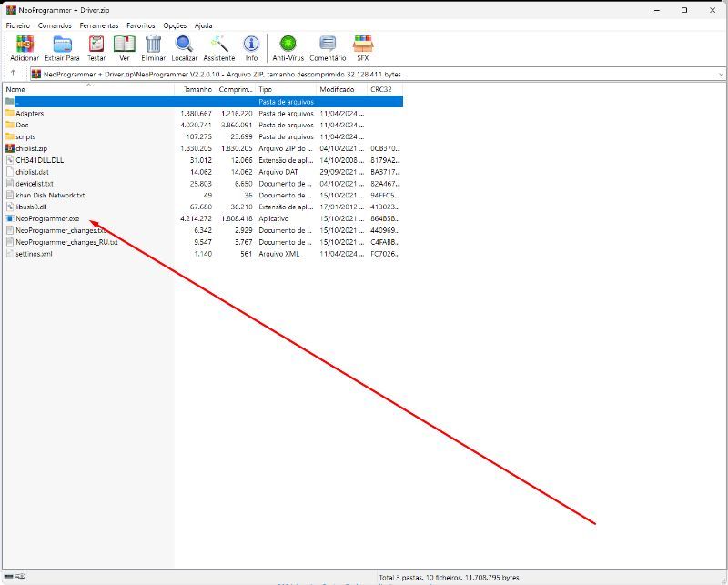Screen dimensions: 728x585
Task: Open the Ver (view) toolbar icon
Action: pyautogui.click(x=125, y=44)
